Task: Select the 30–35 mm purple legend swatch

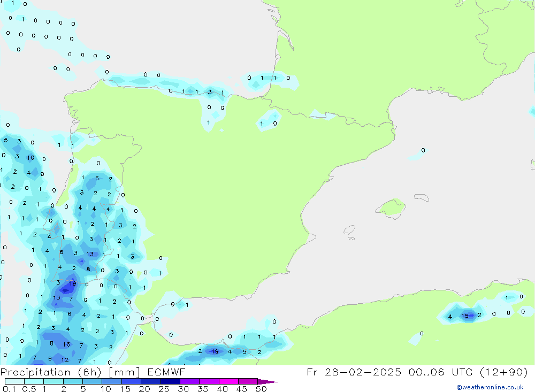Action: click(190, 381)
